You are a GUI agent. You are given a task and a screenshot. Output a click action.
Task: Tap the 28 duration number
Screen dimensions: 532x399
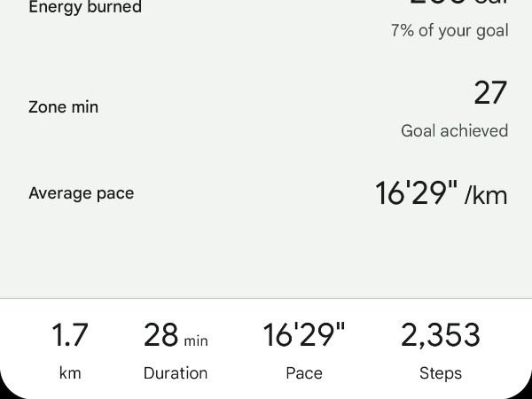point(160,336)
